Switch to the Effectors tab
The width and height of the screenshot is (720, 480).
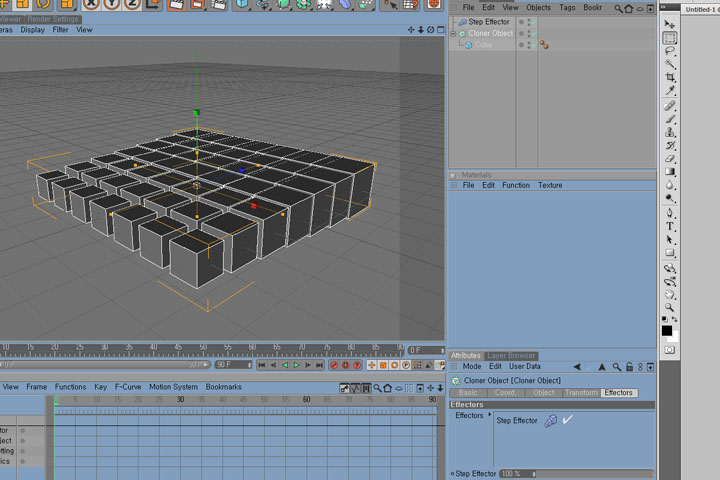[618, 393]
